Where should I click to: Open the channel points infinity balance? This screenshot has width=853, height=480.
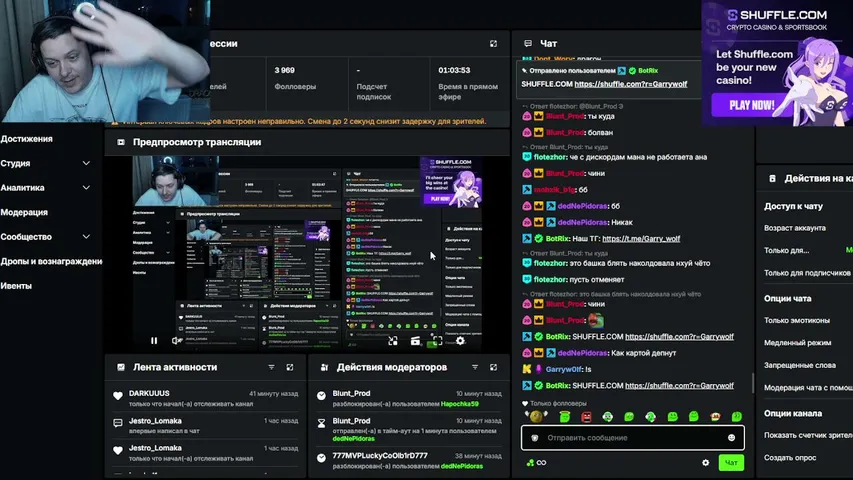pos(536,463)
